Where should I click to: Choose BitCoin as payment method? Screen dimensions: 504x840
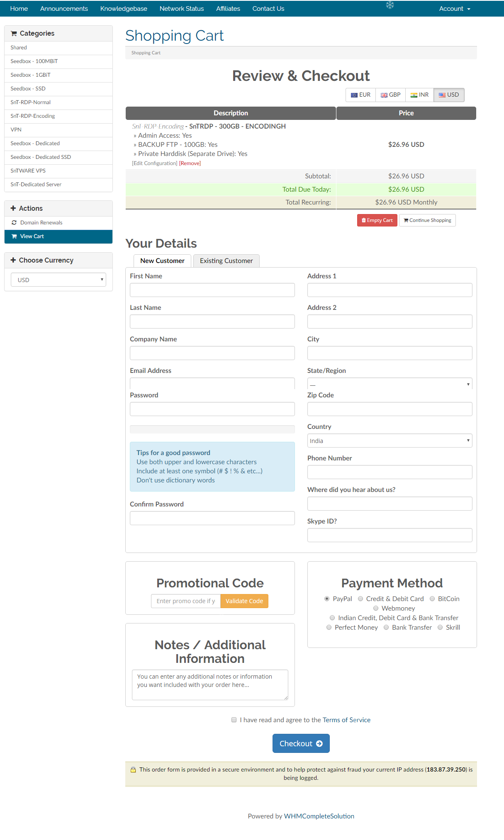click(432, 599)
